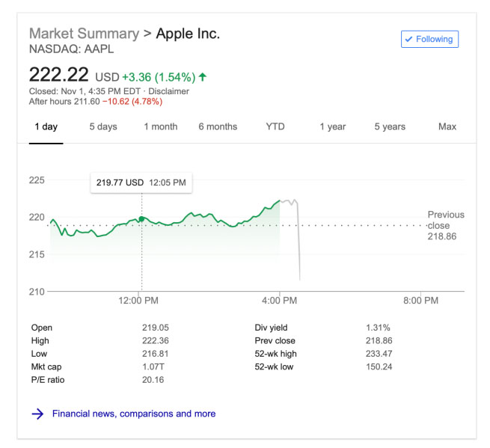Open the 5 years tab
This screenshot has width=490, height=448.
coord(390,126)
